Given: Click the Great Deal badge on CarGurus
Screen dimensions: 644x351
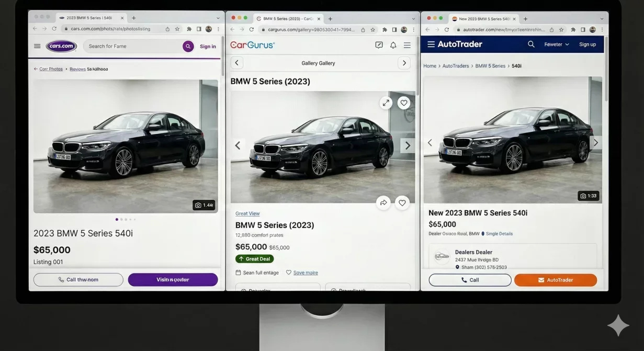Looking at the screenshot, I should [254, 259].
